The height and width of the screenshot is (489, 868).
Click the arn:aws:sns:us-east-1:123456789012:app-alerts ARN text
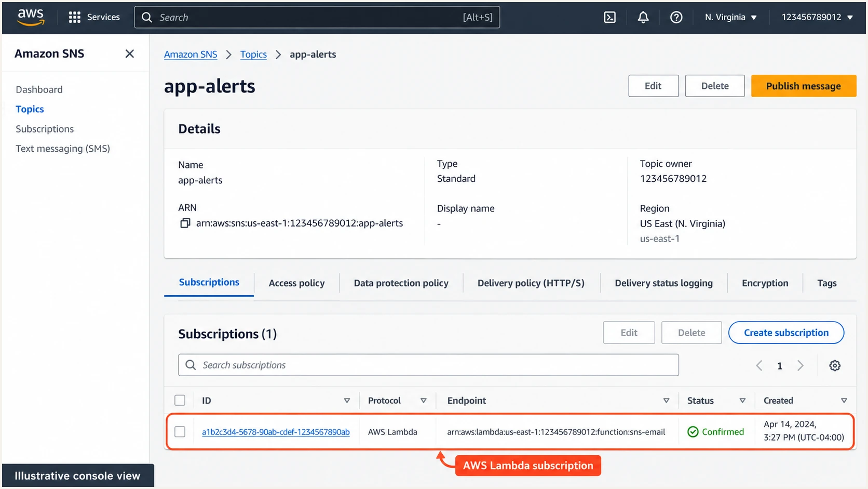pyautogui.click(x=300, y=223)
